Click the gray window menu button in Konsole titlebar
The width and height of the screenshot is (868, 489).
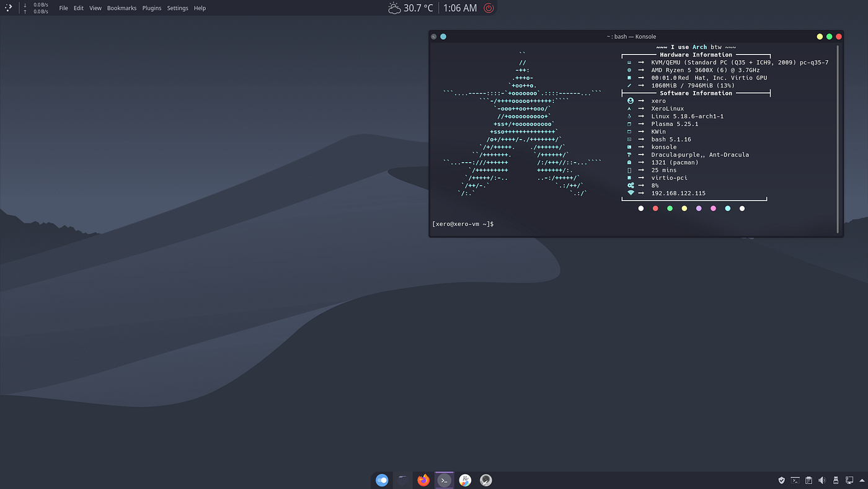click(434, 37)
